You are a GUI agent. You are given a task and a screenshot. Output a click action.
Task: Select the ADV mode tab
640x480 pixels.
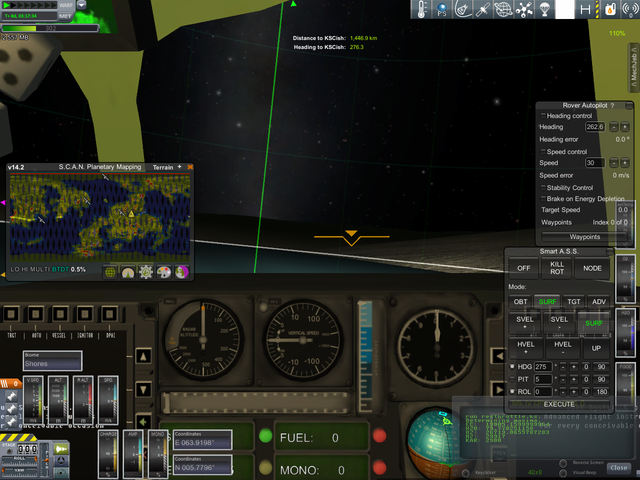click(599, 302)
